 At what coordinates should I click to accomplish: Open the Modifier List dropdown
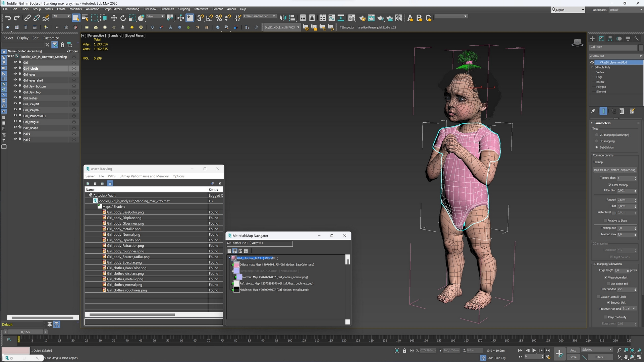click(x=616, y=56)
